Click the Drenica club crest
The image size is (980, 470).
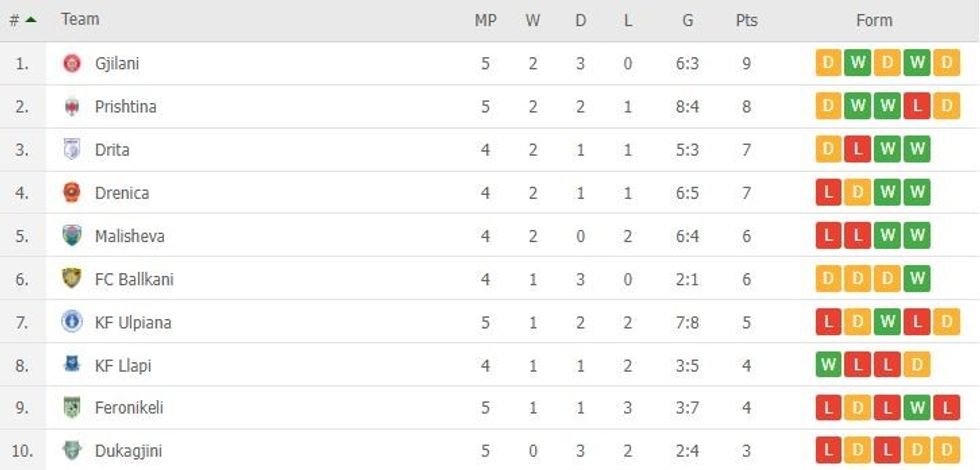tap(71, 193)
